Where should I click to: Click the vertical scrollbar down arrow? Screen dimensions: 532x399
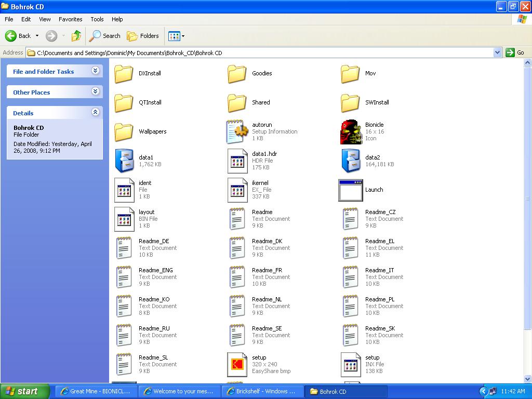tap(528, 379)
